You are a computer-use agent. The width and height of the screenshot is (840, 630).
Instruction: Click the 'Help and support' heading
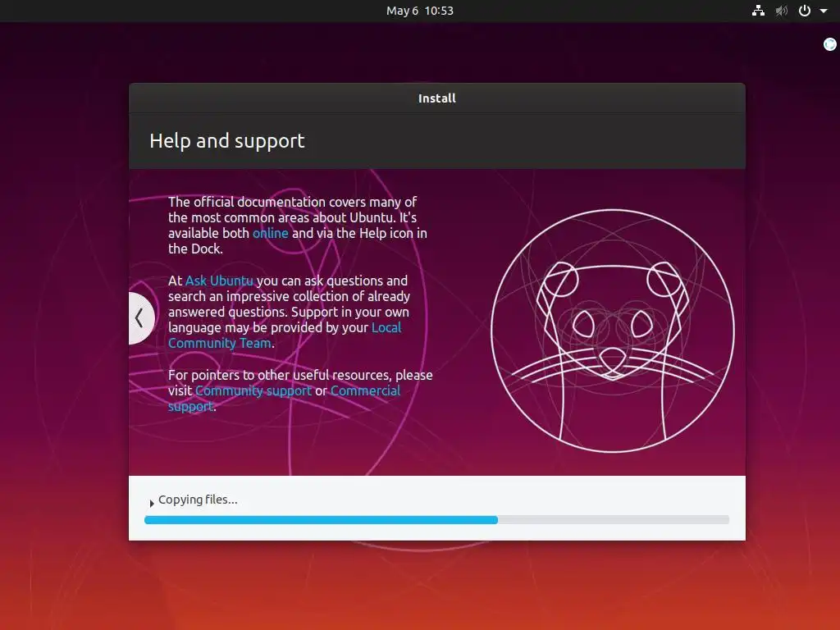pos(227,141)
